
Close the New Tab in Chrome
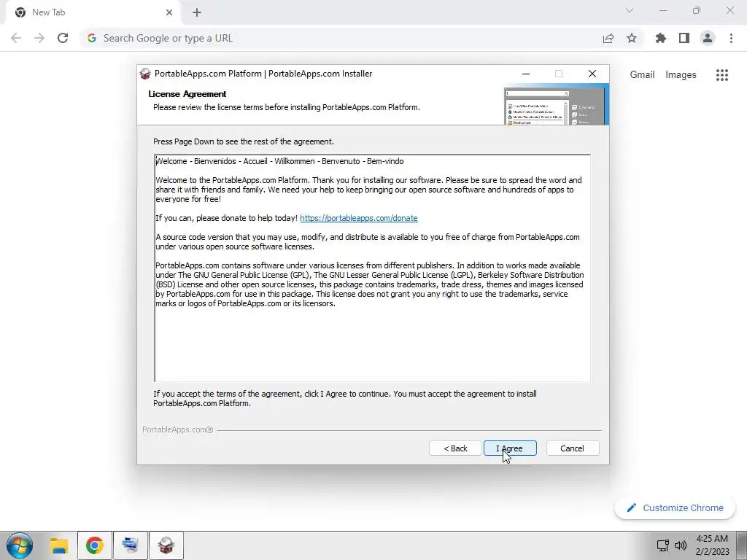[x=169, y=12]
